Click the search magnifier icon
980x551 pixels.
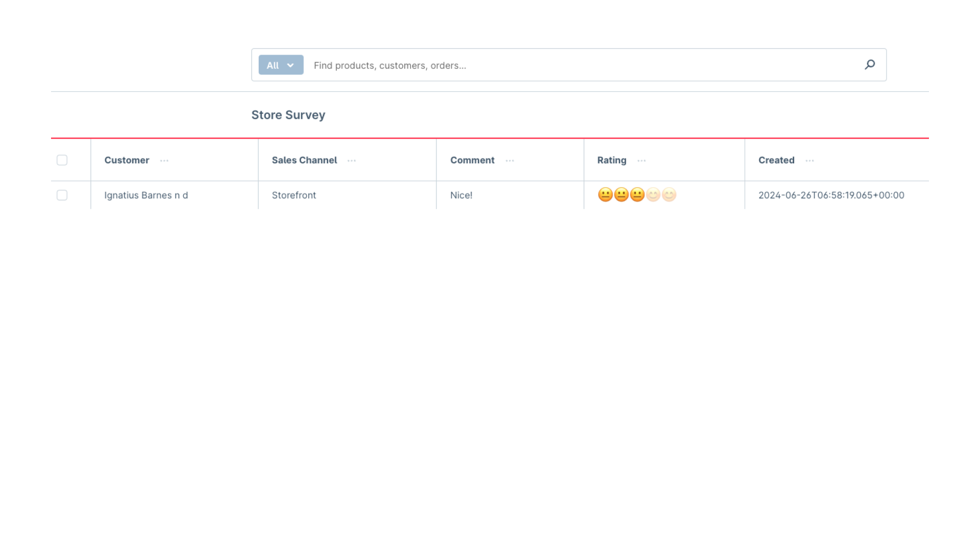870,65
